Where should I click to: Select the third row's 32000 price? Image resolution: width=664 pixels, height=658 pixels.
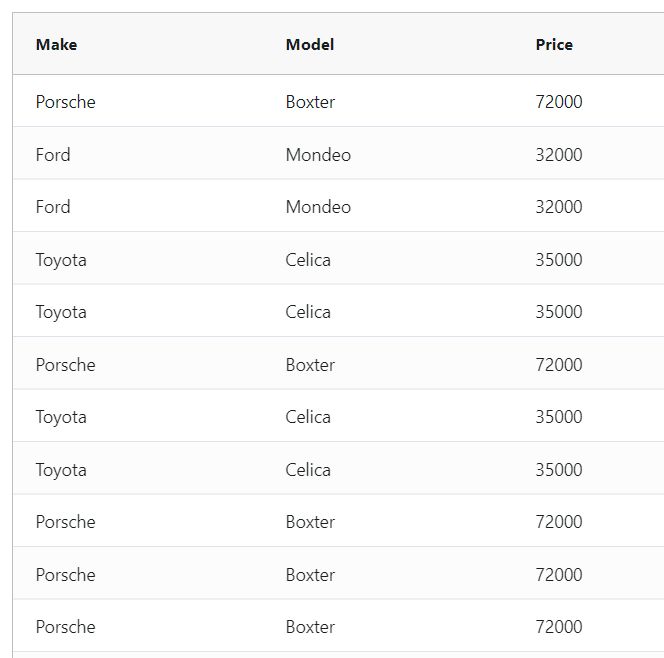559,207
